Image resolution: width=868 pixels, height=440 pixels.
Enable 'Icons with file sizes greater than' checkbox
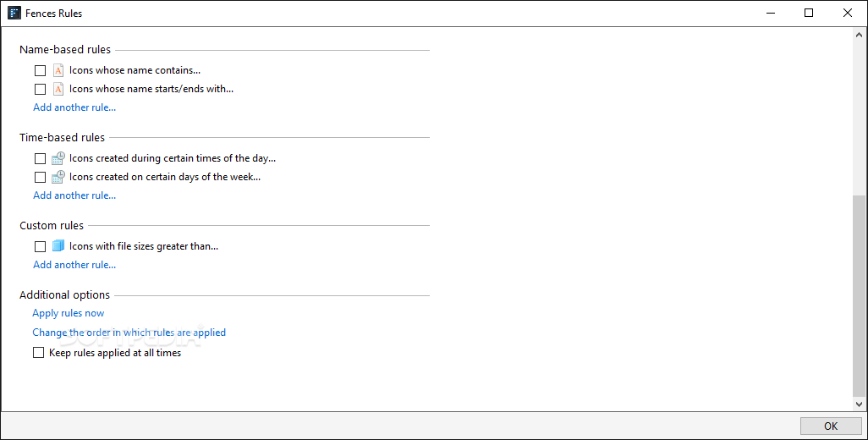click(40, 246)
